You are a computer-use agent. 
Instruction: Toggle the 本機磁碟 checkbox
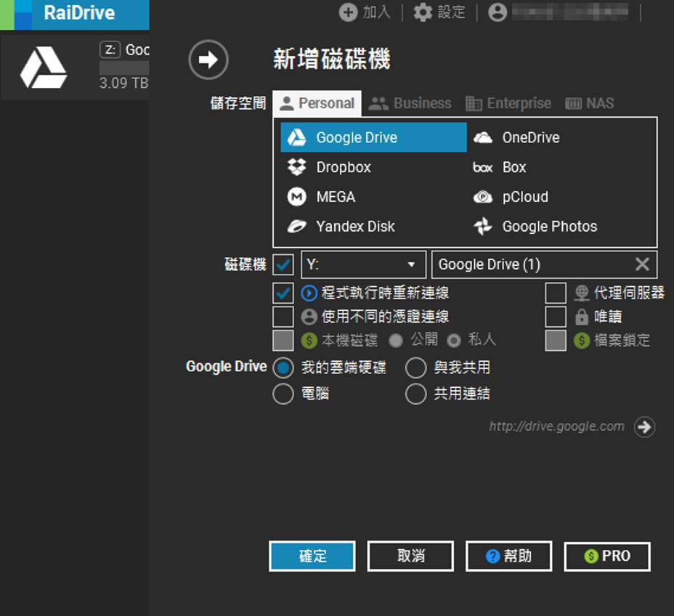(x=283, y=341)
